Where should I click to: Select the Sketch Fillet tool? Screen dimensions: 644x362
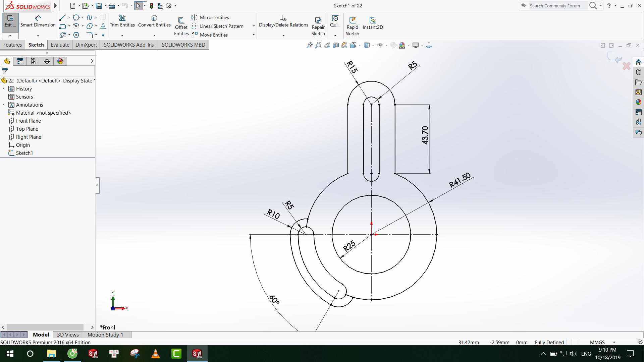[x=90, y=35]
